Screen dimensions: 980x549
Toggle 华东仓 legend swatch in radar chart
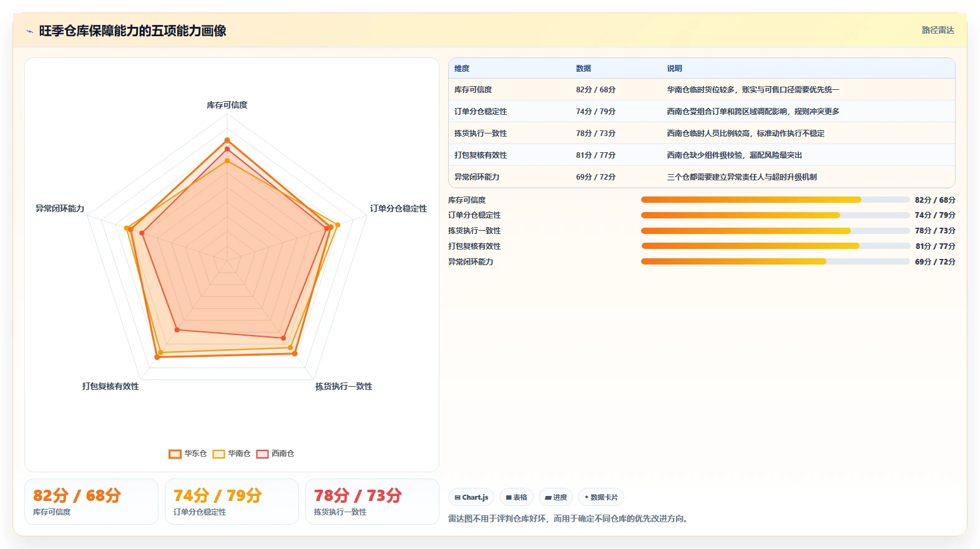(175, 454)
